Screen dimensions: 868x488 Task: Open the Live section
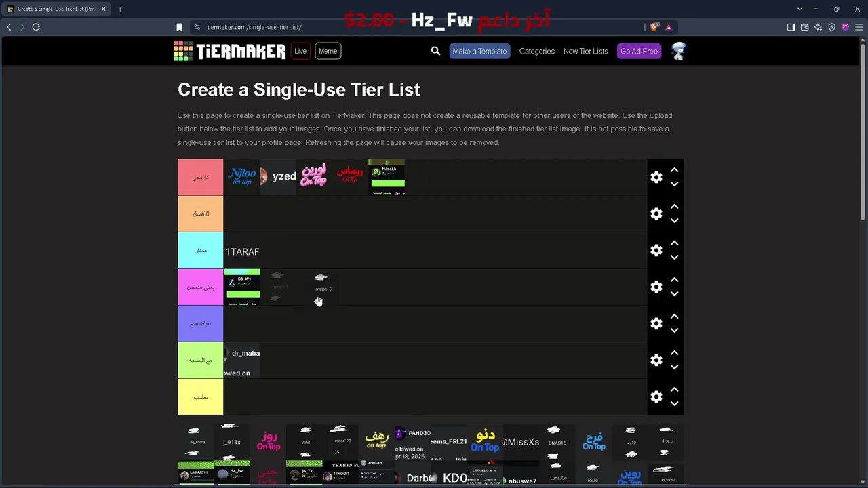[300, 51]
